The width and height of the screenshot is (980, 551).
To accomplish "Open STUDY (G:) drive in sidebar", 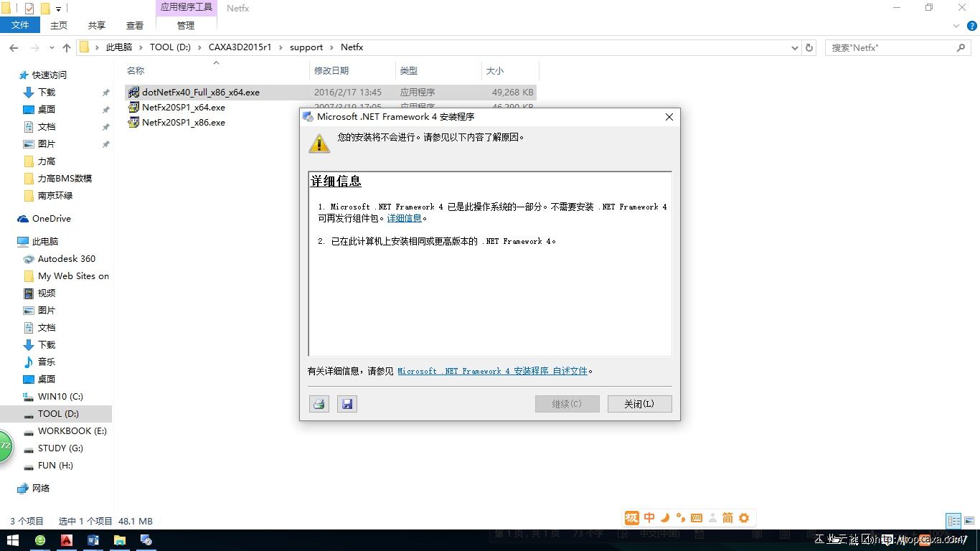I will tap(60, 448).
